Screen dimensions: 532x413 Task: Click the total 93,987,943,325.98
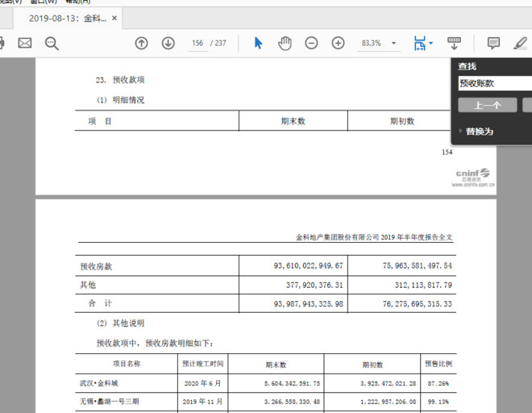coord(309,303)
